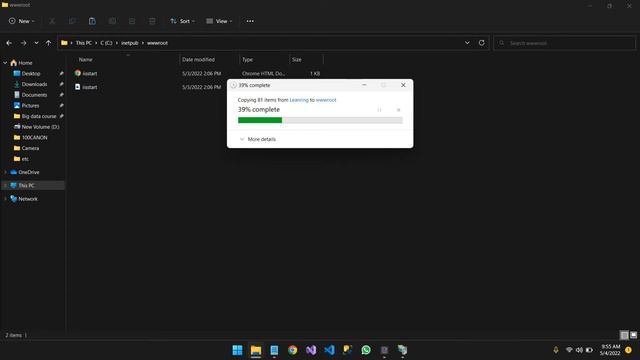The height and width of the screenshot is (360, 640).
Task: Open Desktop in the sidebar
Action: point(31,73)
